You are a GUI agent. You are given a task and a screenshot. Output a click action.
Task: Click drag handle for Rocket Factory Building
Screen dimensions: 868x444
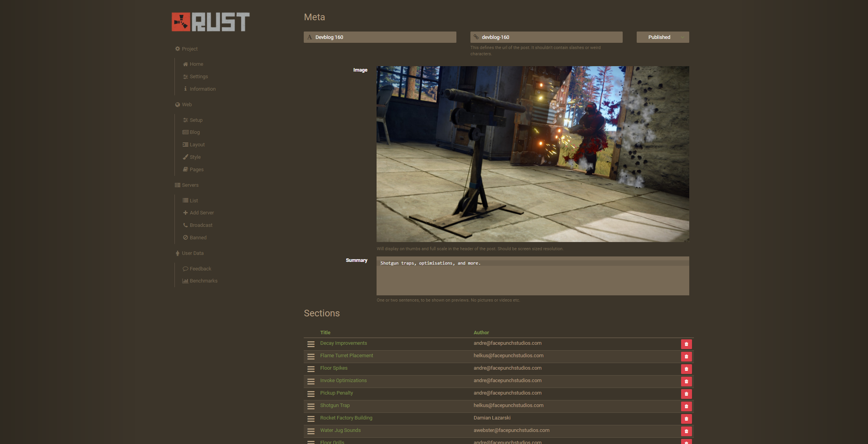(311, 419)
